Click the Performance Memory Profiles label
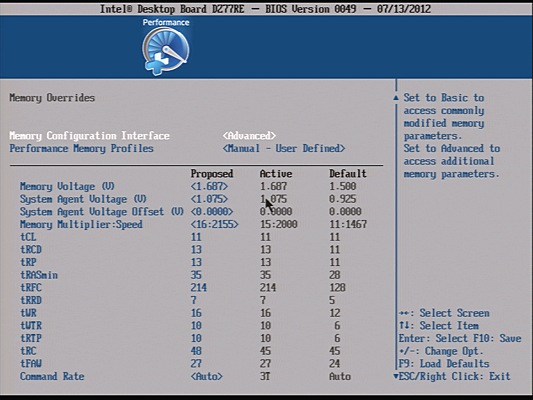533x400 pixels. (x=82, y=149)
